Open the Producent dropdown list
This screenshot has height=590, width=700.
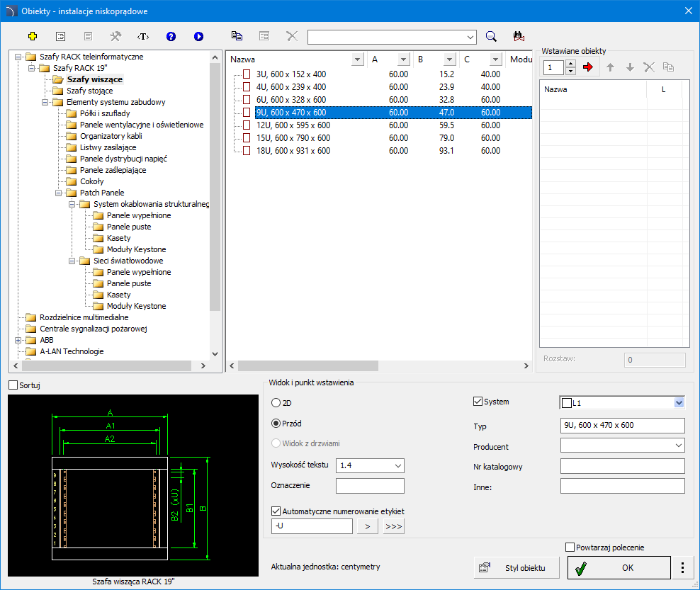(x=679, y=446)
